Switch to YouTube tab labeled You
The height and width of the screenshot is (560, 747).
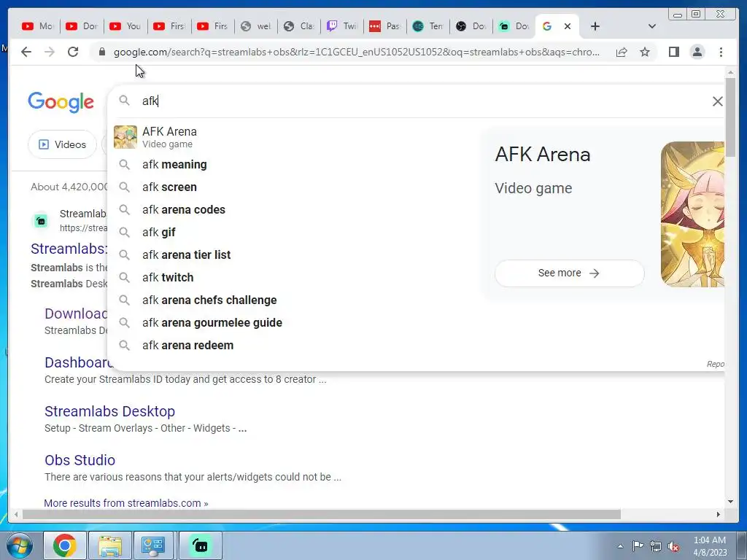(x=125, y=26)
